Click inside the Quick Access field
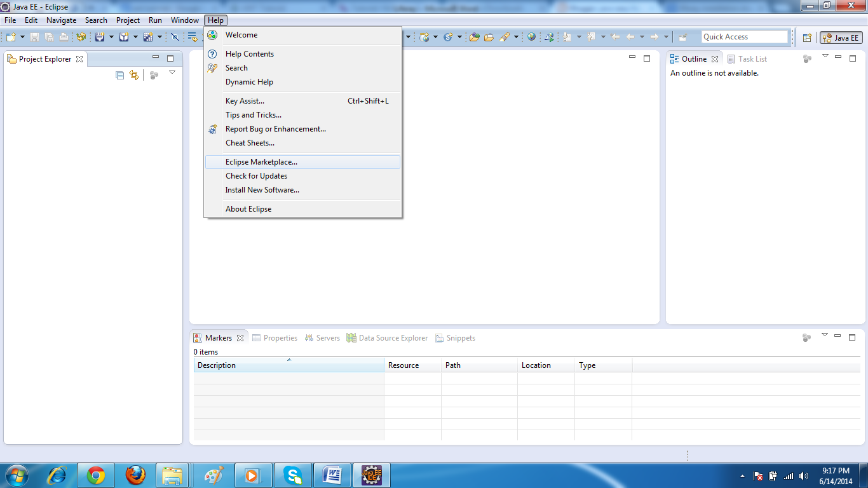868x488 pixels. pyautogui.click(x=745, y=36)
